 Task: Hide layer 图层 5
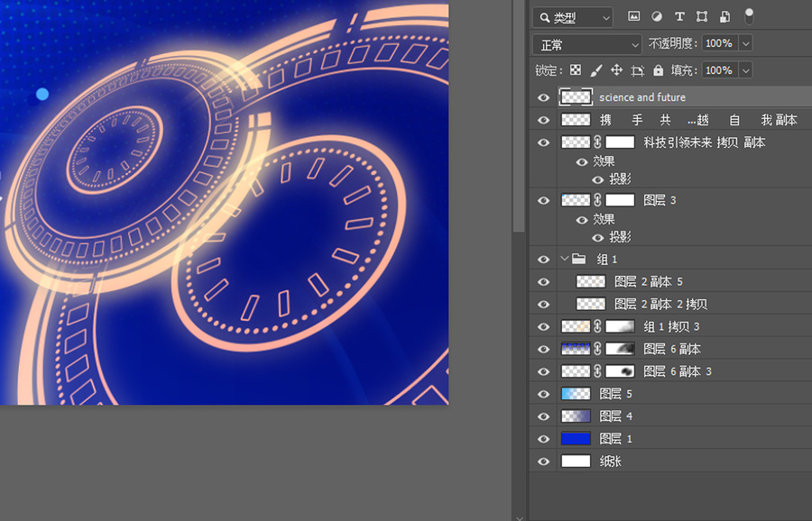coord(543,394)
